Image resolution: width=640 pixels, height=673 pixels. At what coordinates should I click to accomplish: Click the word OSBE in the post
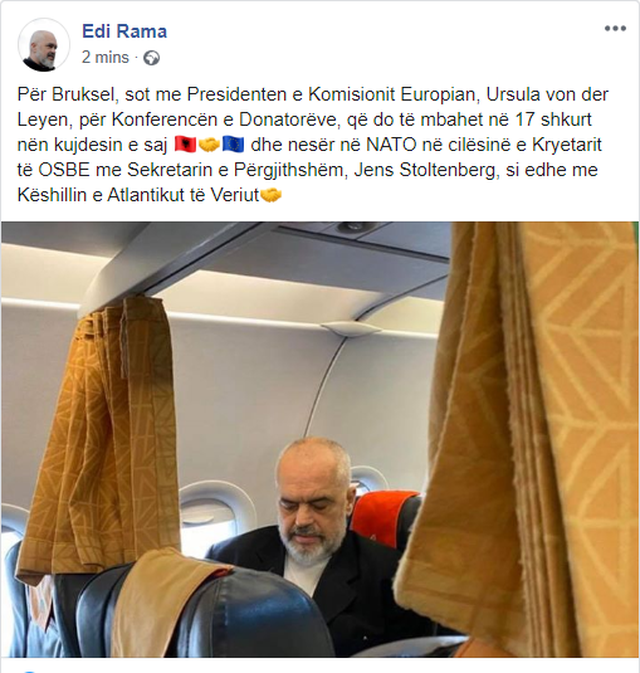pyautogui.click(x=64, y=170)
